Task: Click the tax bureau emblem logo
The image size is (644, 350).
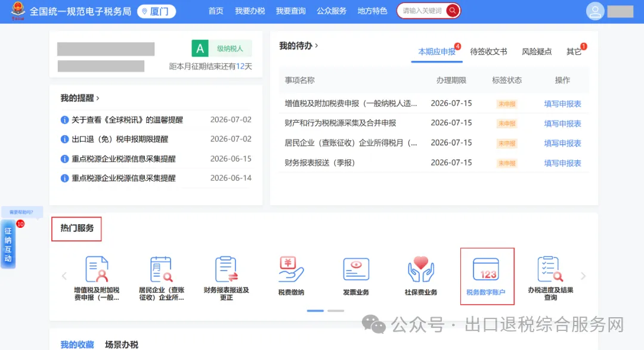Action: (18, 11)
